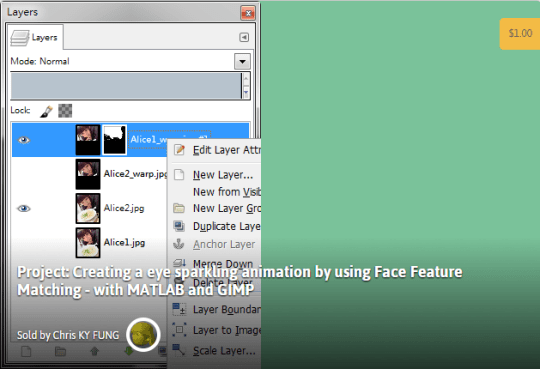
Task: Open seller Chris KY FUNG link
Action: [68, 335]
